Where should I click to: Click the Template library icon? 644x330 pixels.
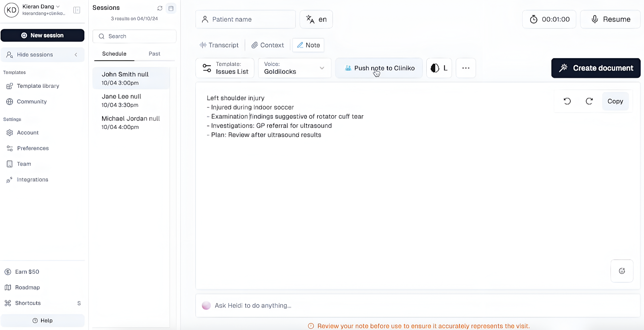coord(9,86)
